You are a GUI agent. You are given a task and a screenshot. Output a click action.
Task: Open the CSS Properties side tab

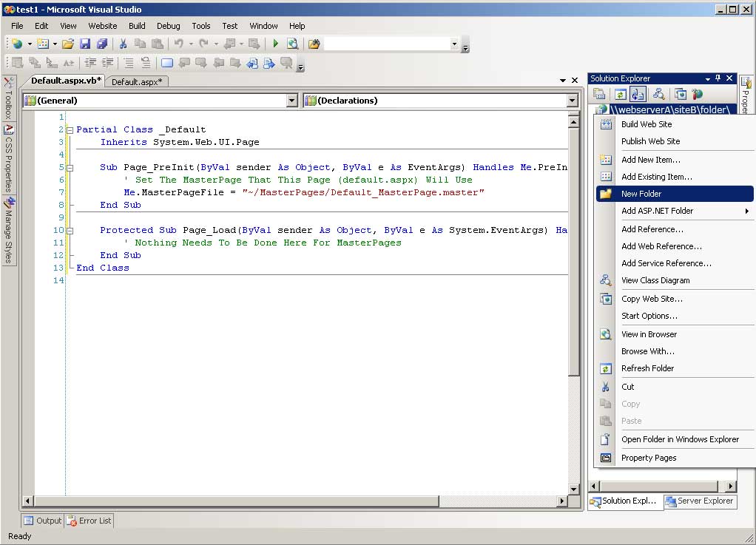8,158
